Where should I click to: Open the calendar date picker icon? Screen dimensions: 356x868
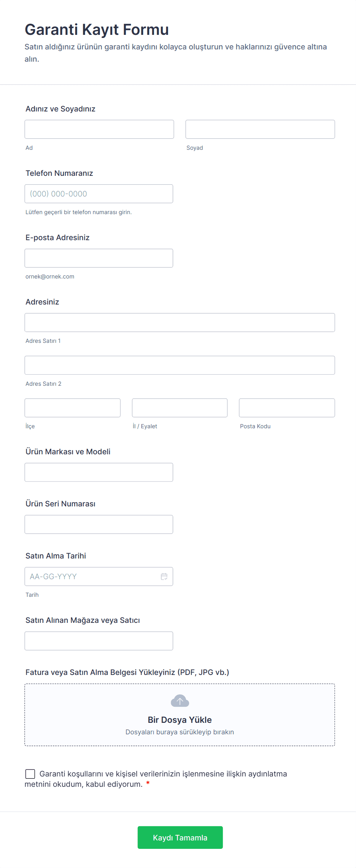point(164,576)
